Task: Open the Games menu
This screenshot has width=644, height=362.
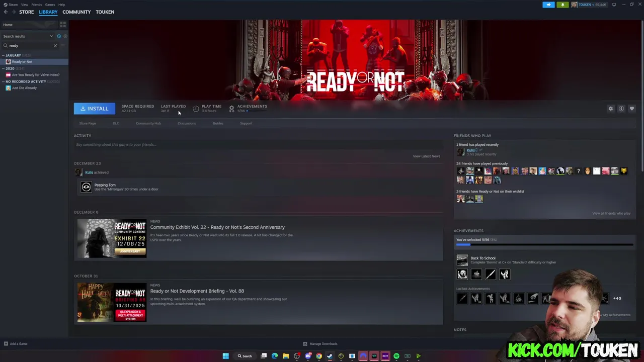Action: pyautogui.click(x=50, y=5)
